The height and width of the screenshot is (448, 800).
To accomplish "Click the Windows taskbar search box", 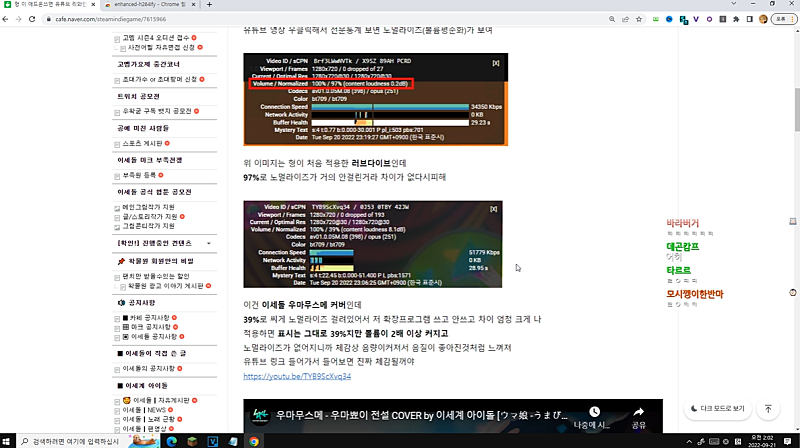I will [75, 440].
